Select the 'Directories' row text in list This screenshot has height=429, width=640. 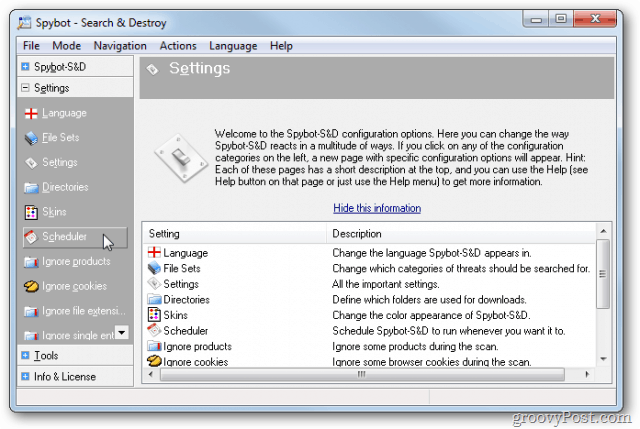[x=187, y=299]
